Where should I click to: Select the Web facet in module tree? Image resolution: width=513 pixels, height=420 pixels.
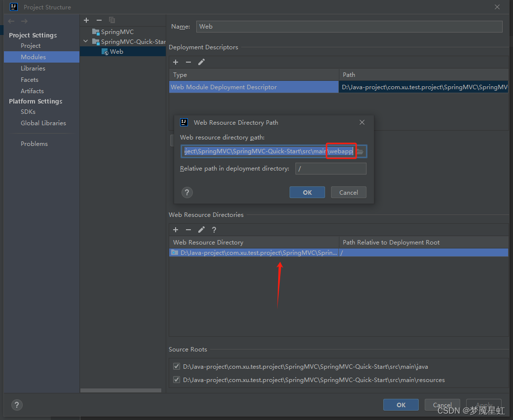click(x=112, y=52)
